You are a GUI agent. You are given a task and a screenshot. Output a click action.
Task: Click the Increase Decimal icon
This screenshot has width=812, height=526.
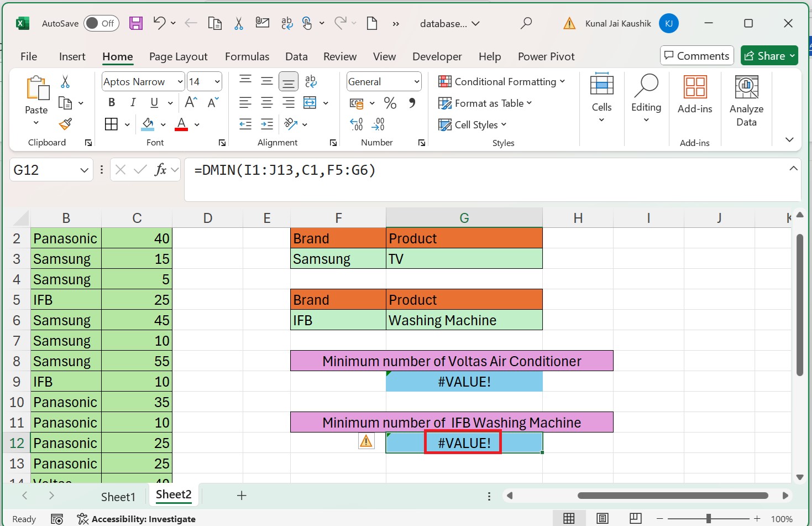pos(357,124)
